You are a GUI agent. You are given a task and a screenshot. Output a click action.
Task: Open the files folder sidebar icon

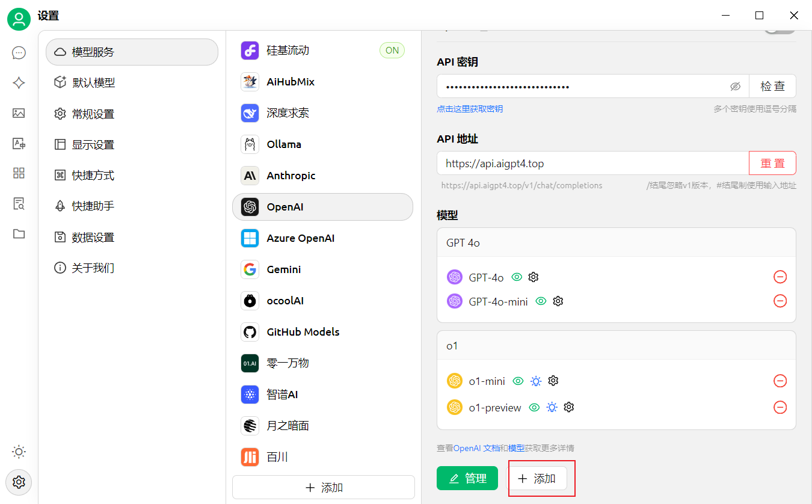tap(19, 233)
